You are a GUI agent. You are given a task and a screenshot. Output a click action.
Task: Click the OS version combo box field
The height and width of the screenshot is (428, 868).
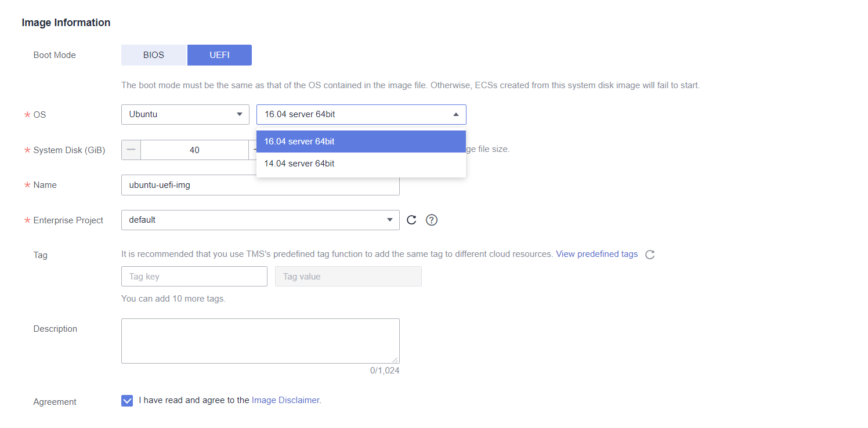pyautogui.click(x=354, y=115)
